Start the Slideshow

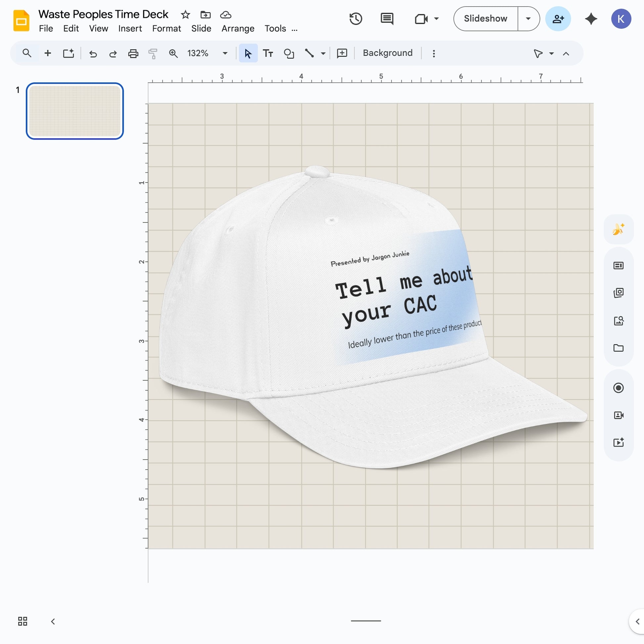point(485,19)
